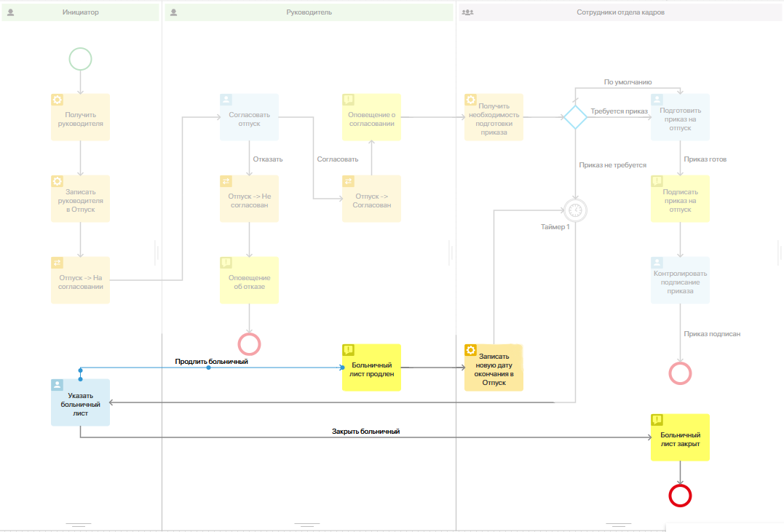The width and height of the screenshot is (784, 532).
Task: Click the 'Продлить больничный' connector label
Action: pos(212,361)
